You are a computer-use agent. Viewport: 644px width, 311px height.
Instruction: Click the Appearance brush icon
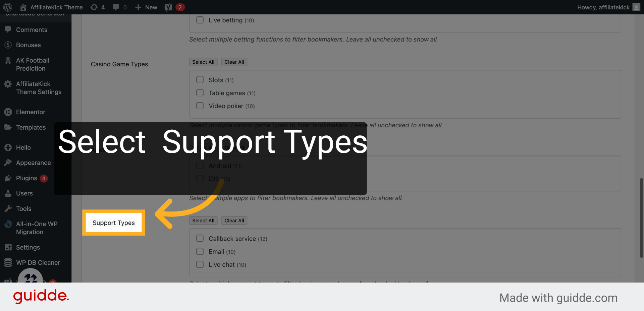[8, 163]
